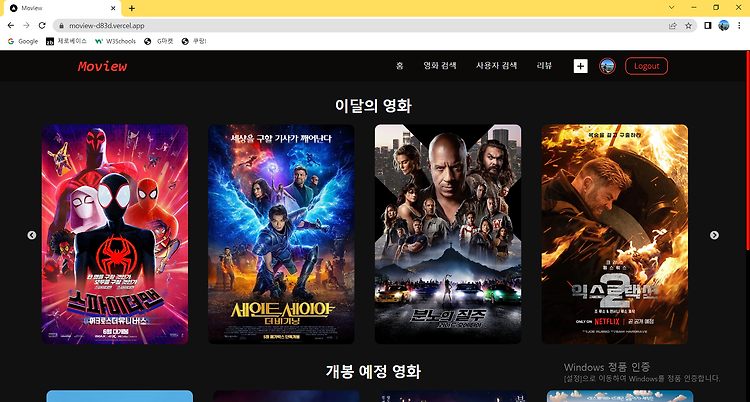Image resolution: width=750 pixels, height=402 pixels.
Task: Open the 리뷰 menu item
Action: [544, 66]
